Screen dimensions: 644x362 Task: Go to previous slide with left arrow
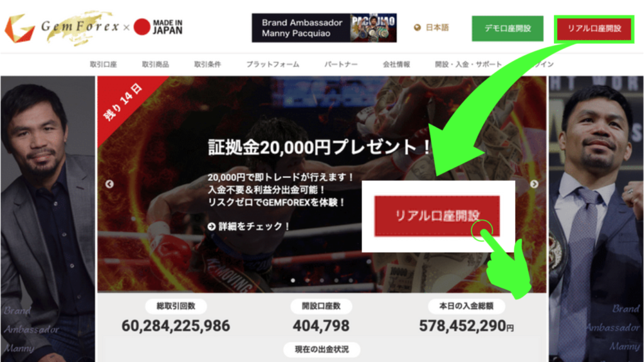(x=109, y=184)
